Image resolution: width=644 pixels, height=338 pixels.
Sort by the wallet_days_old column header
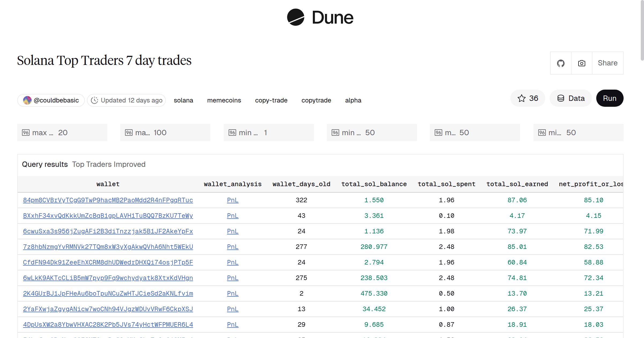point(301,184)
